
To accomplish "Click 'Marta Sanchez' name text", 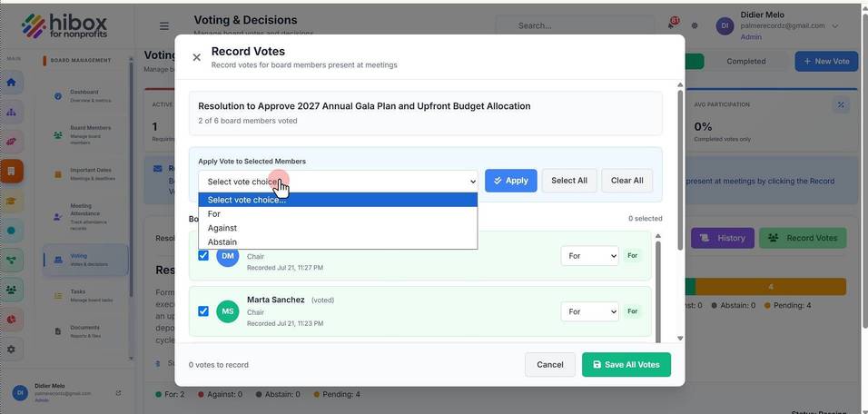I will pyautogui.click(x=276, y=300).
